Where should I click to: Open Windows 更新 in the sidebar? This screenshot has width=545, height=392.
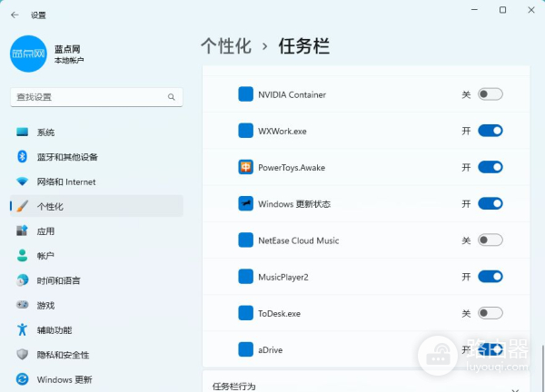96,379
